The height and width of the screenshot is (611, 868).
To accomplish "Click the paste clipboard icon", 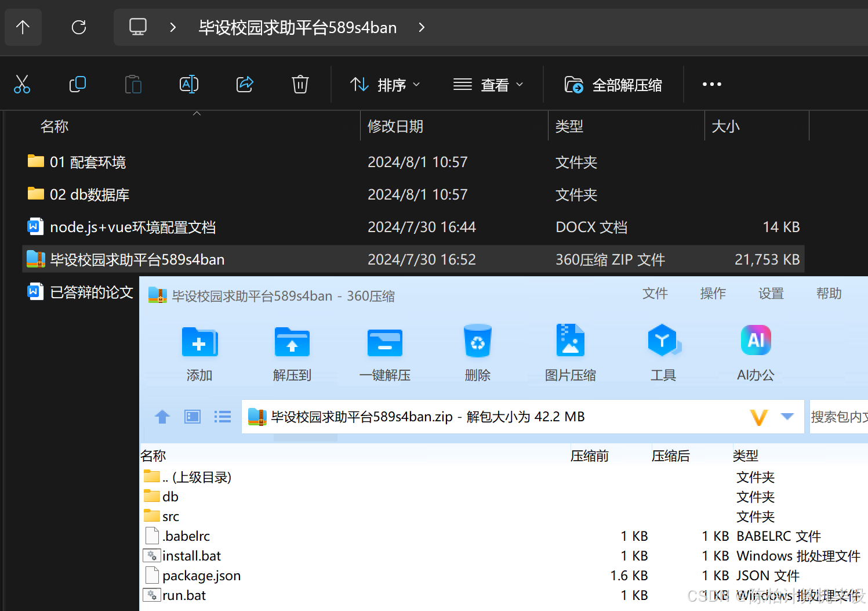I will (x=133, y=85).
